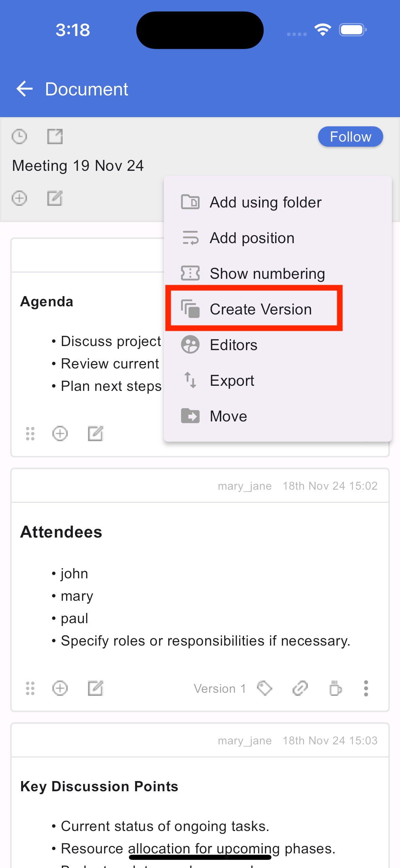Choose Export in the popup menu
This screenshot has height=868, width=400.
(x=278, y=381)
